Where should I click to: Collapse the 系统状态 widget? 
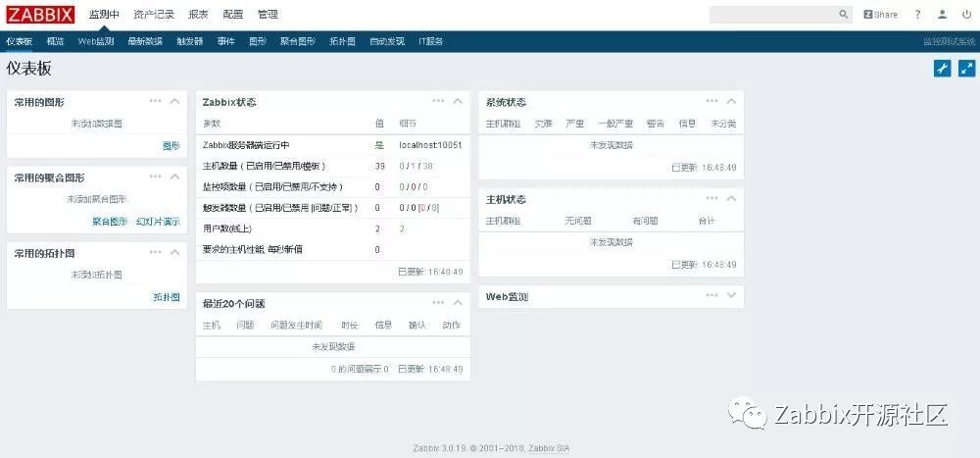[731, 101]
